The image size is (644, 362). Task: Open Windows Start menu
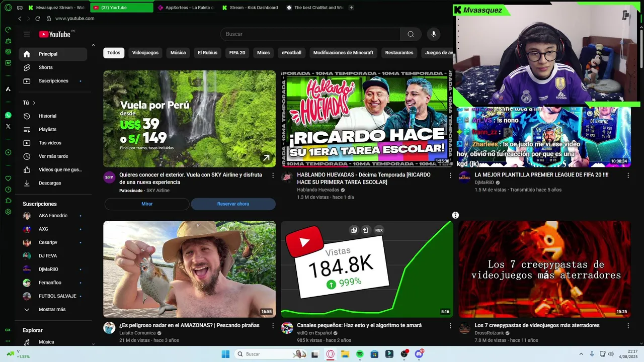225,354
